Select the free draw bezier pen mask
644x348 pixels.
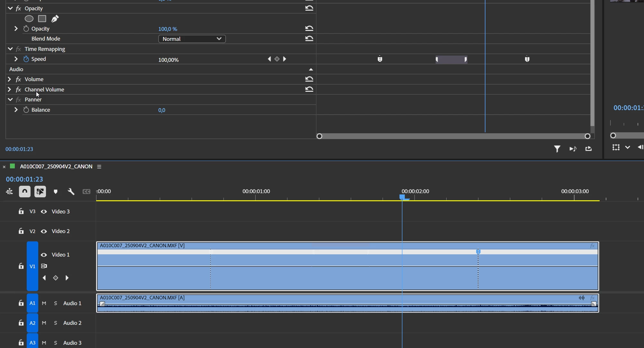(55, 19)
